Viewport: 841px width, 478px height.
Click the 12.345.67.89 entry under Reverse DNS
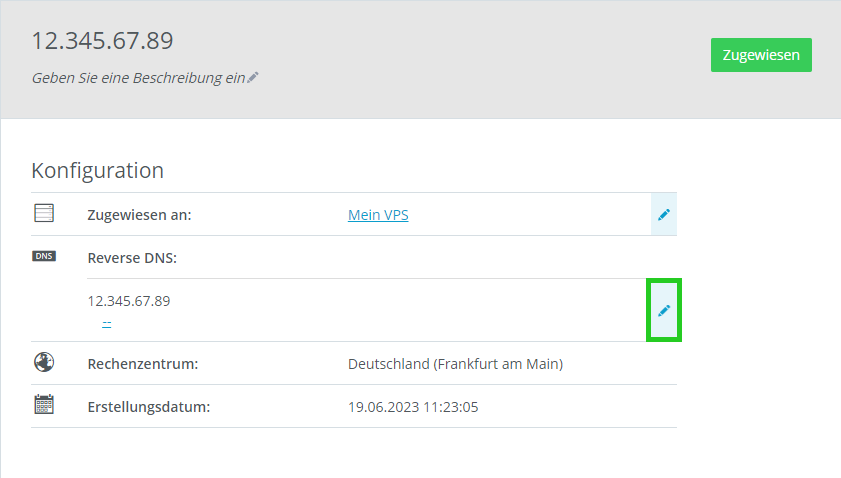[129, 300]
